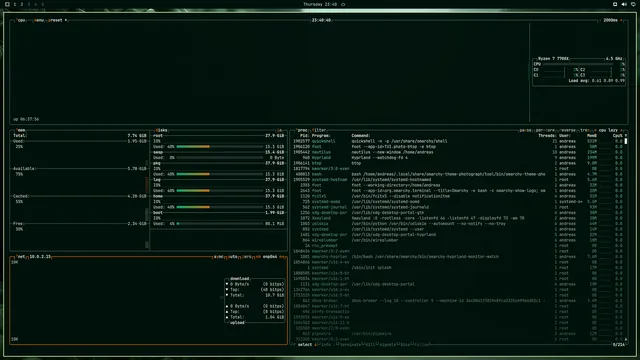
Task: Click the download Total value in net panel
Action: pyautogui.click(x=275, y=295)
